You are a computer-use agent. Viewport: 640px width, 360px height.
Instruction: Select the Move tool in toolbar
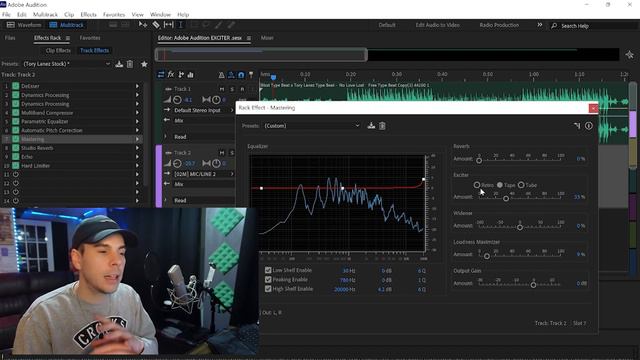click(142, 25)
